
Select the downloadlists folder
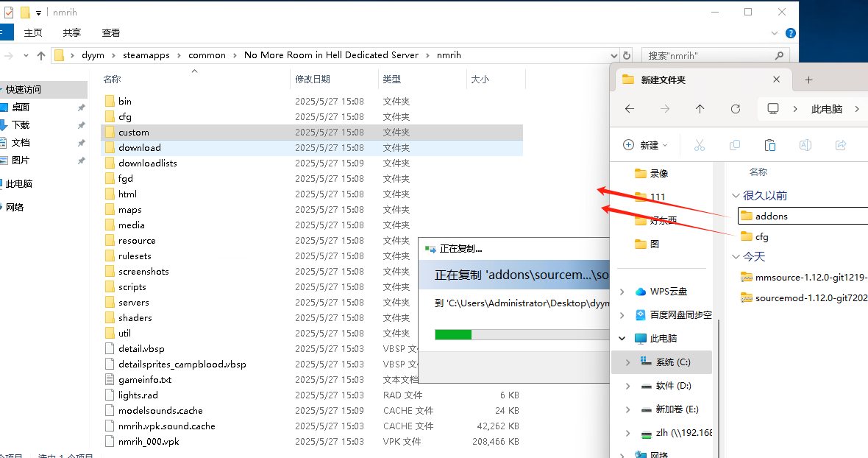(x=147, y=163)
